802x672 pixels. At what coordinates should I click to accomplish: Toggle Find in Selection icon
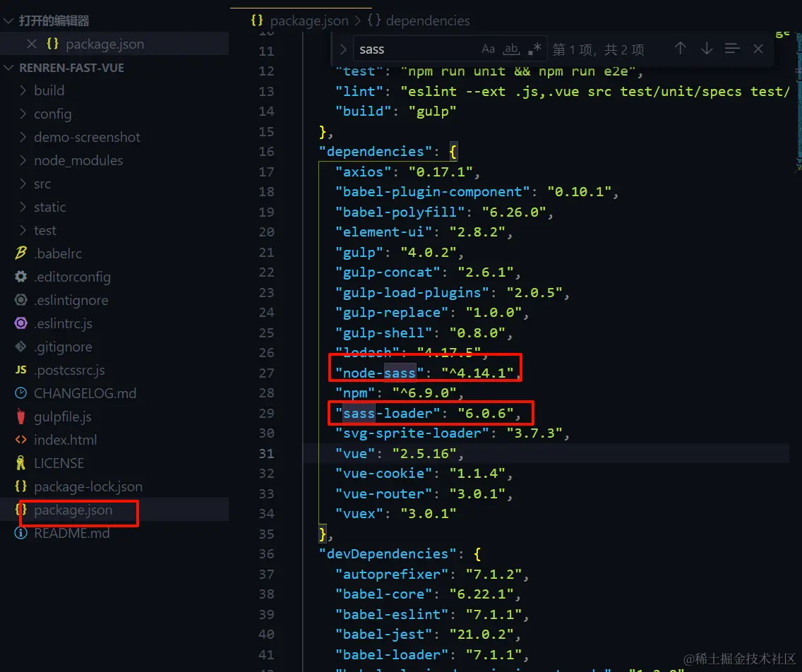(x=732, y=49)
